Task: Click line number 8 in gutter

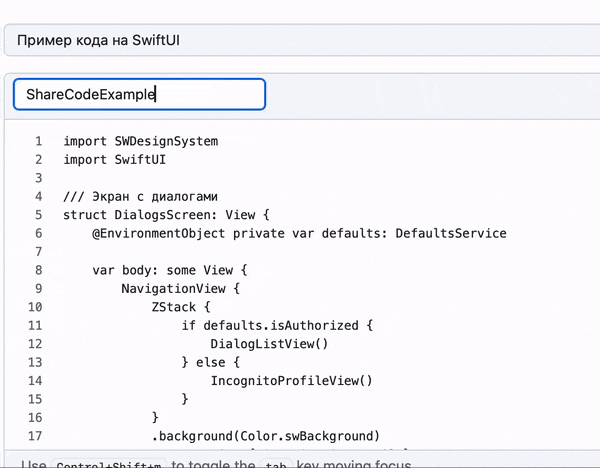Action: coord(38,270)
